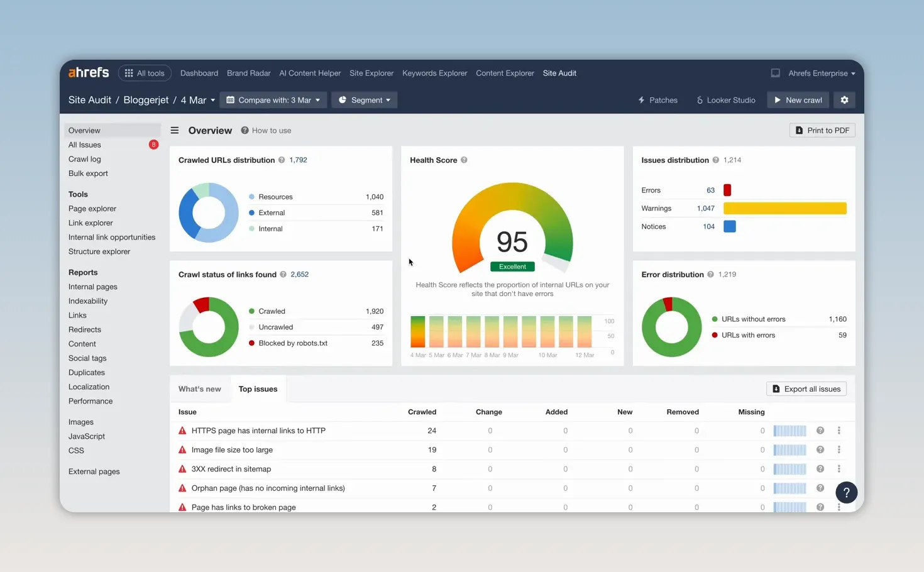Open Internal link opportunities tool
This screenshot has width=924, height=572.
click(112, 237)
